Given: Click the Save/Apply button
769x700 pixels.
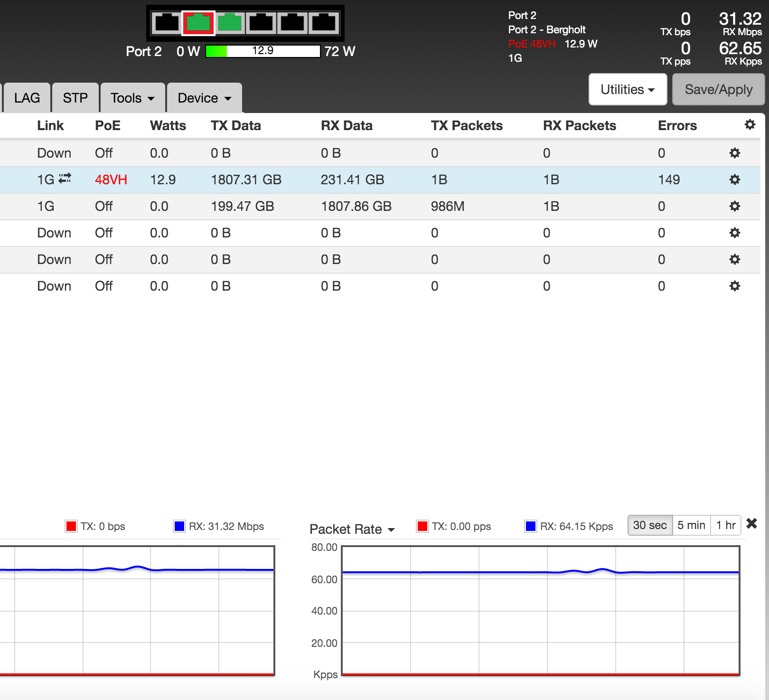Looking at the screenshot, I should pos(718,89).
